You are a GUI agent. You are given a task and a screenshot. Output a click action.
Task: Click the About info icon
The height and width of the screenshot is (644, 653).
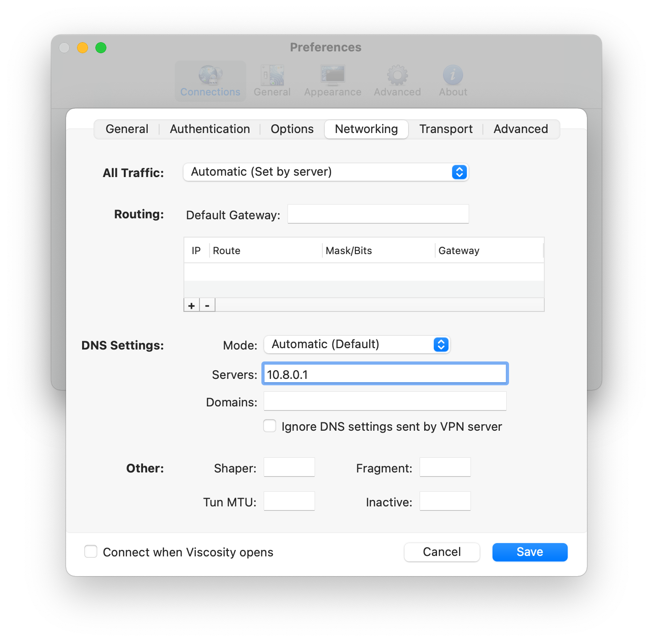[x=453, y=75]
